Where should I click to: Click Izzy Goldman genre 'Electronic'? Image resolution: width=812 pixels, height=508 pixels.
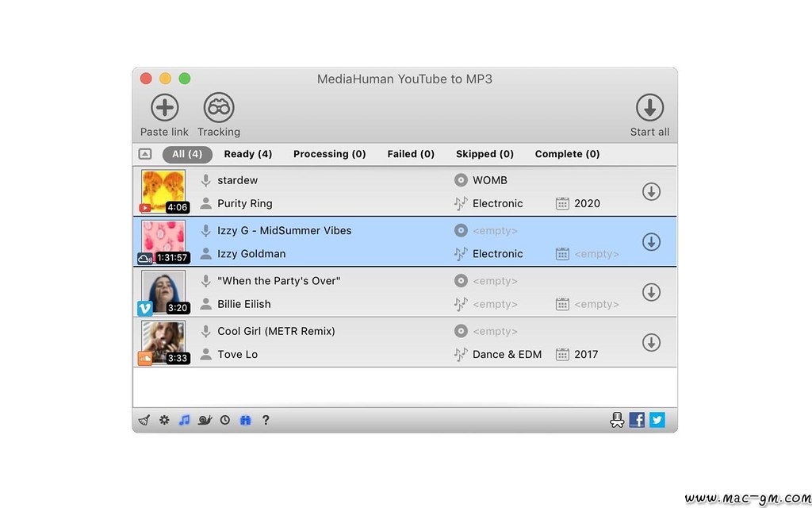click(498, 254)
